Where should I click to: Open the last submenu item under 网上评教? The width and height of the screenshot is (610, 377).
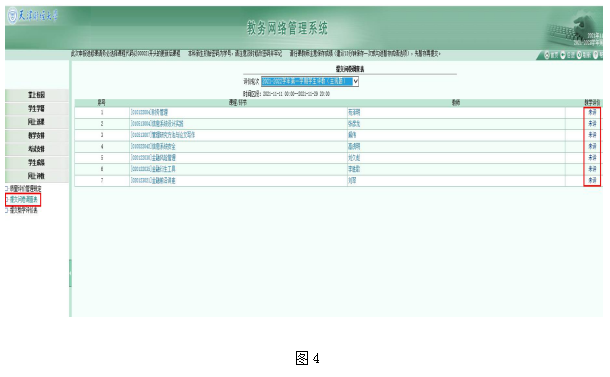click(x=23, y=210)
